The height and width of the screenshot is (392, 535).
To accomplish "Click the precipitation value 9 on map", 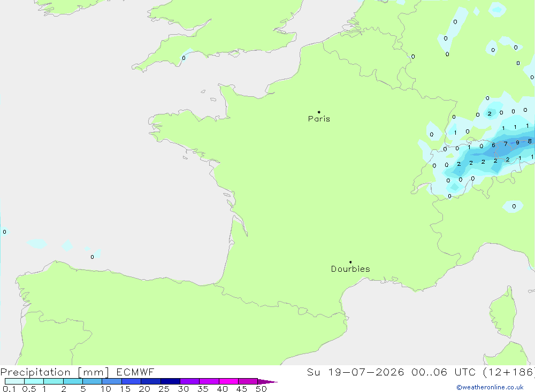I will point(517,143).
